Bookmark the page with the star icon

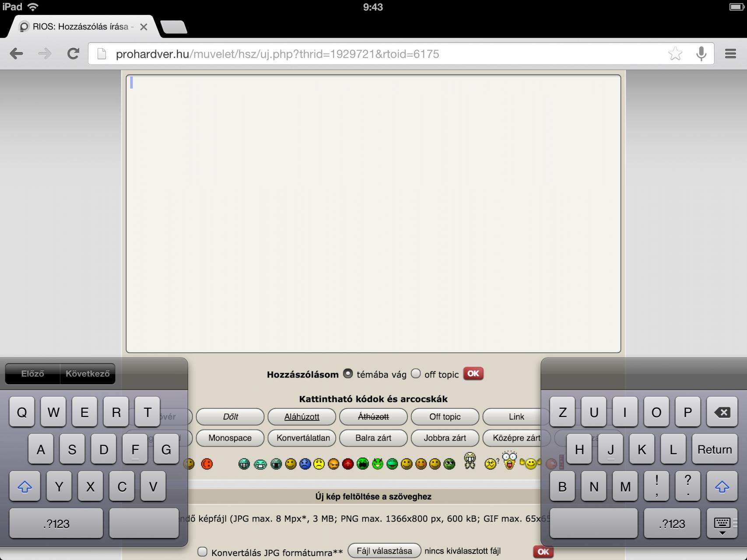point(675,54)
